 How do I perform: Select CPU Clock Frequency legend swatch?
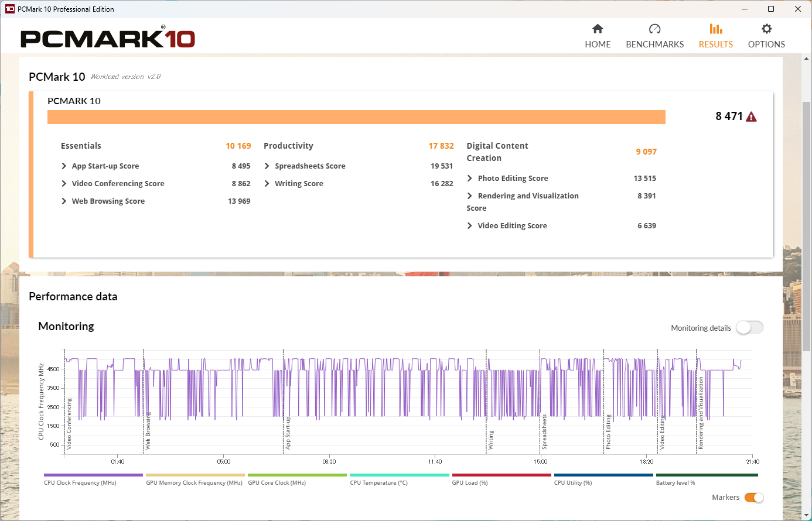[93, 475]
